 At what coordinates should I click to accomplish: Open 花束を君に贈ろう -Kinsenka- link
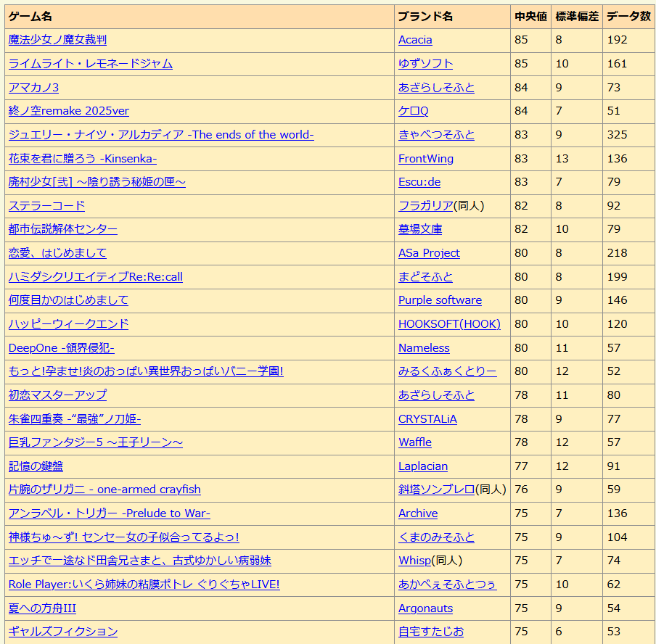pyautogui.click(x=83, y=159)
